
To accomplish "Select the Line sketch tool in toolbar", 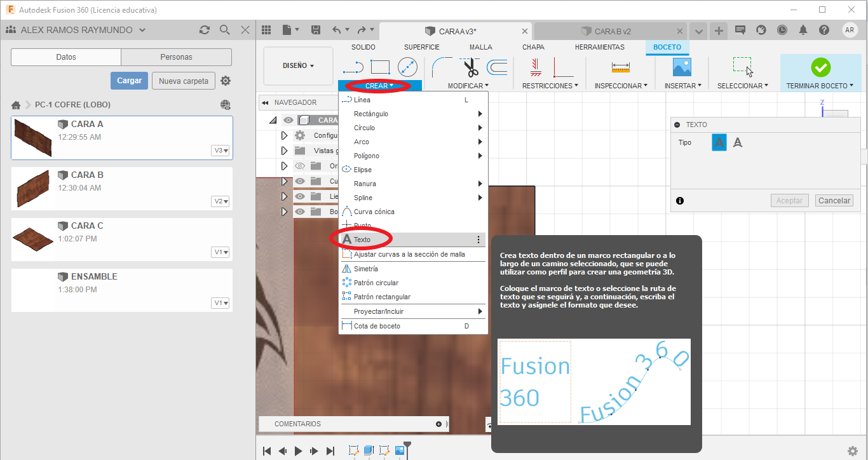I will [x=353, y=67].
